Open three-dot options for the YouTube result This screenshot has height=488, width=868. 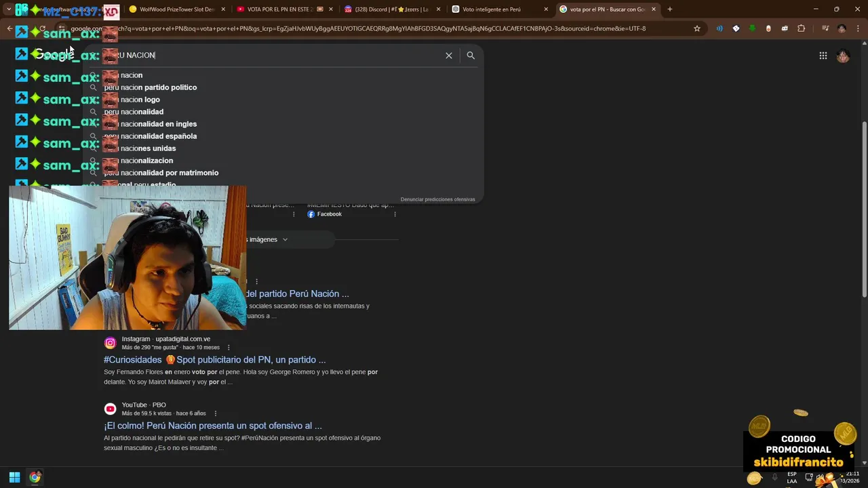click(x=216, y=413)
